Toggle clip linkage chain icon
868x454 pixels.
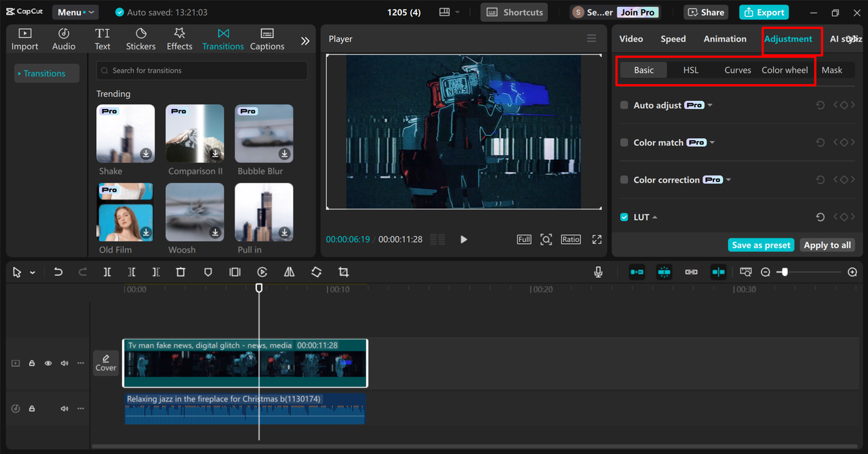pos(691,272)
